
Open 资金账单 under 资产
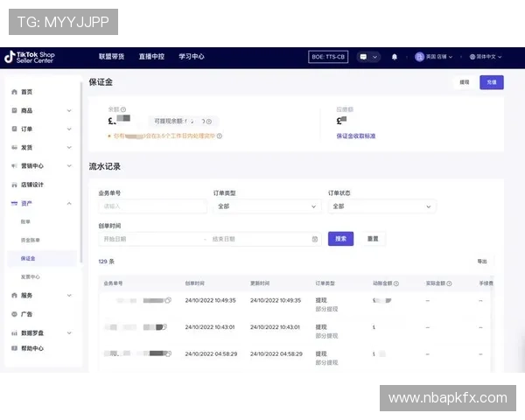tap(30, 240)
